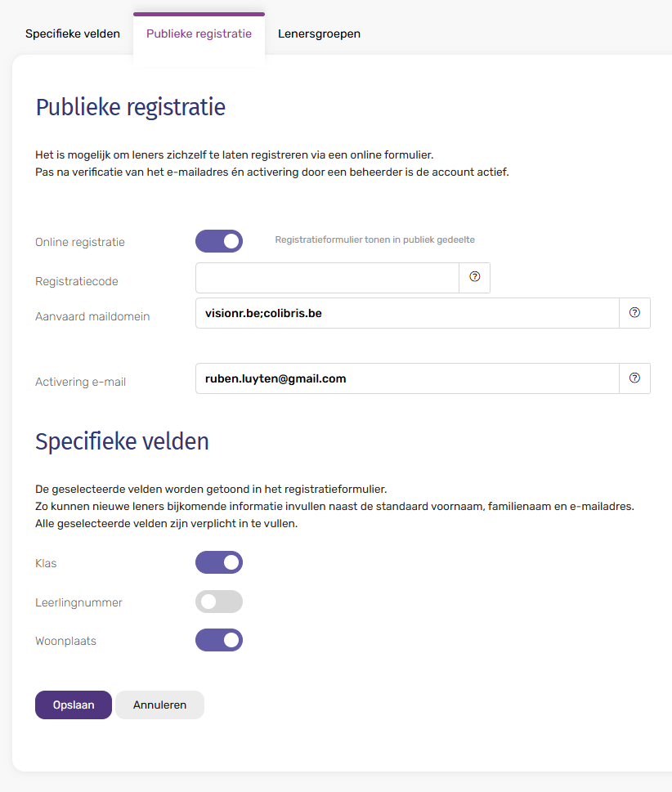Open the Lenersgroepen tab
This screenshot has height=792, width=672.
[319, 34]
